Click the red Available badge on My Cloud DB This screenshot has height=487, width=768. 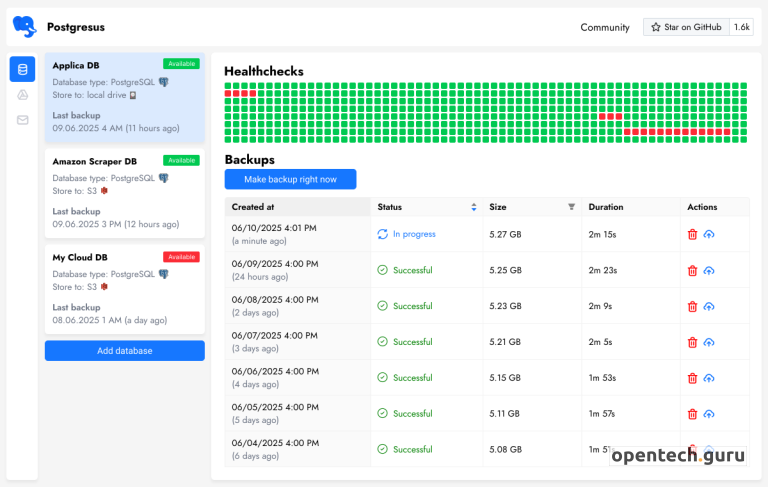pos(181,257)
